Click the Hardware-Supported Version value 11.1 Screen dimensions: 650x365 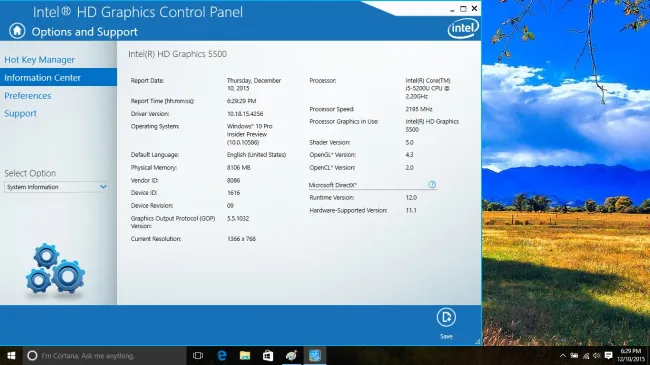point(411,211)
